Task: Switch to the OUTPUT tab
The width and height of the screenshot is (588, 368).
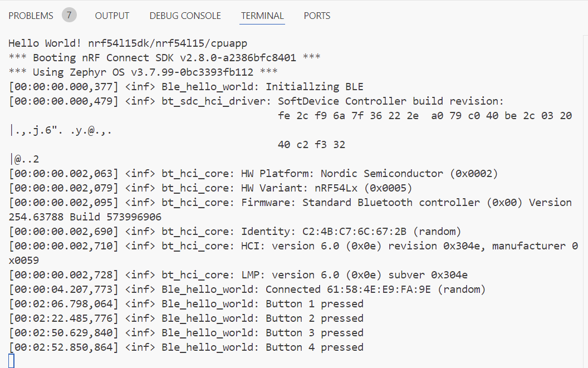Action: 112,16
